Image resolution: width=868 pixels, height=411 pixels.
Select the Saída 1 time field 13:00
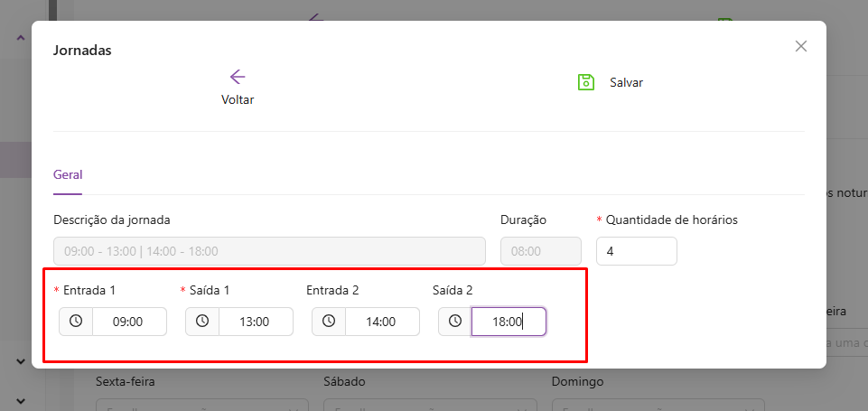click(x=256, y=322)
